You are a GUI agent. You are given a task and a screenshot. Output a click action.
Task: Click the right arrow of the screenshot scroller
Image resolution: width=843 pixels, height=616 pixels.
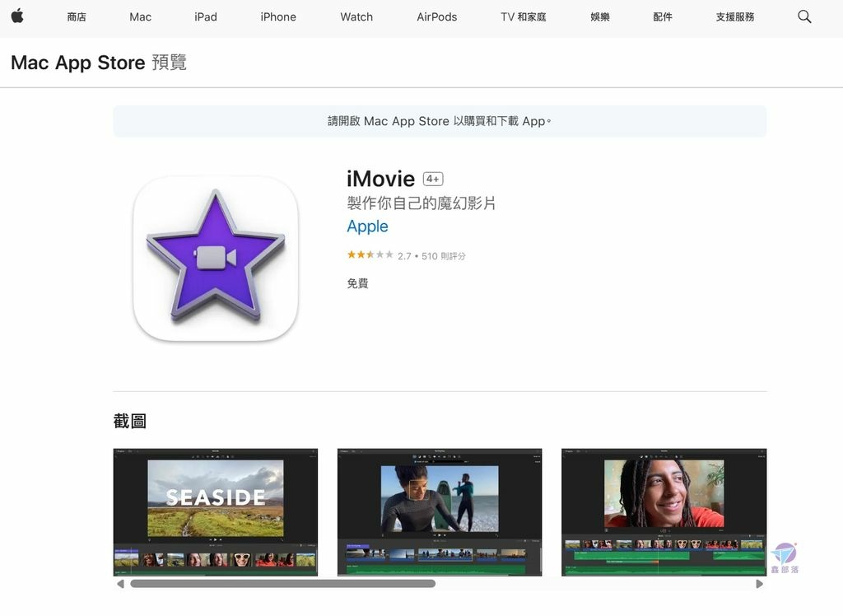[759, 584]
